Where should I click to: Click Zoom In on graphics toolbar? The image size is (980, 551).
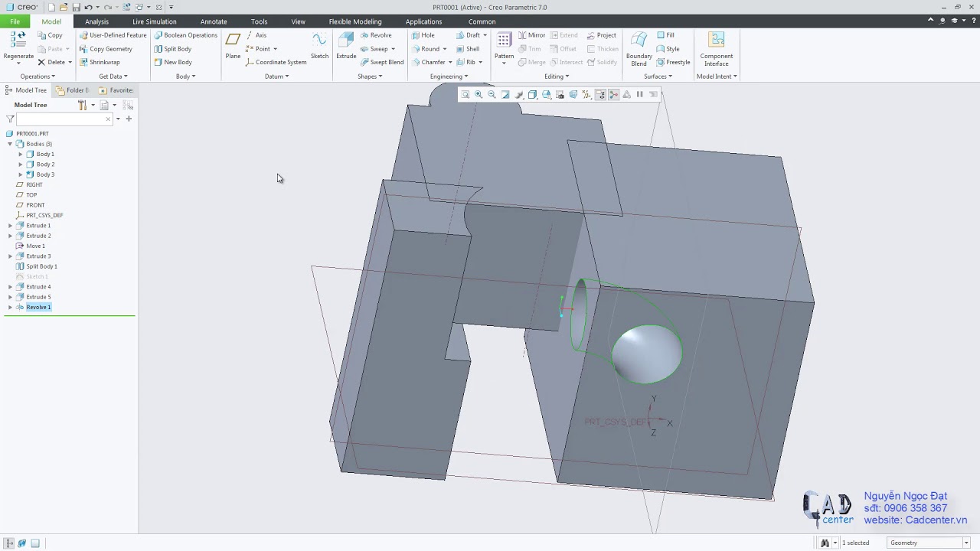tap(479, 94)
